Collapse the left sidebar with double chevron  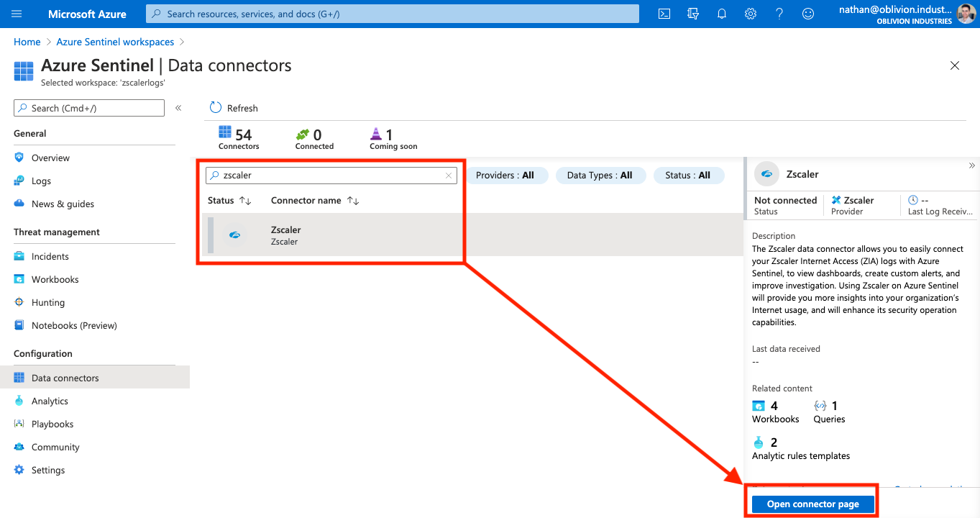click(178, 108)
